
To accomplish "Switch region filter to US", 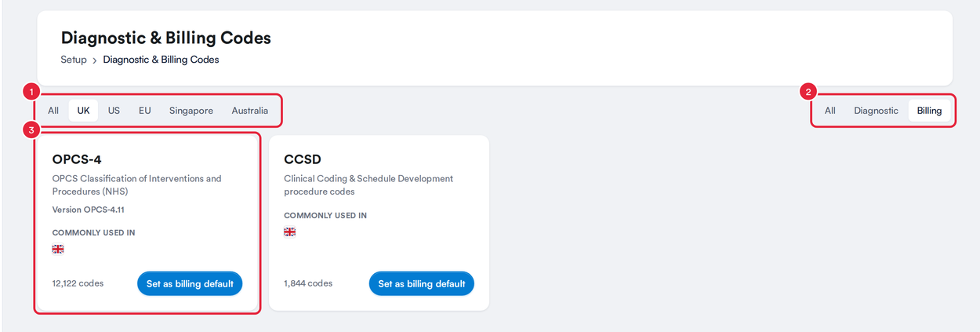I will 114,111.
